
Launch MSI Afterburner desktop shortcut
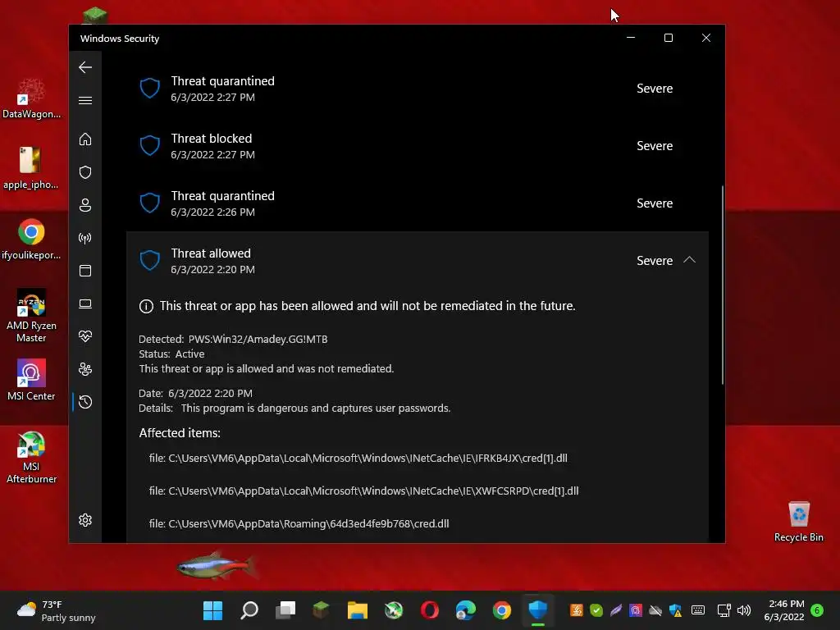tap(31, 457)
